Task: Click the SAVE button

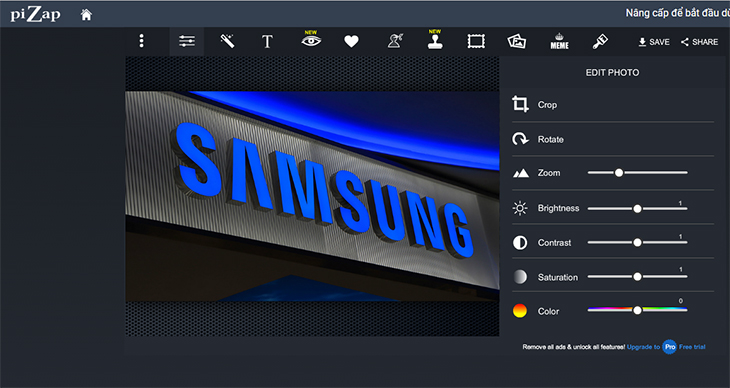Action: [654, 42]
